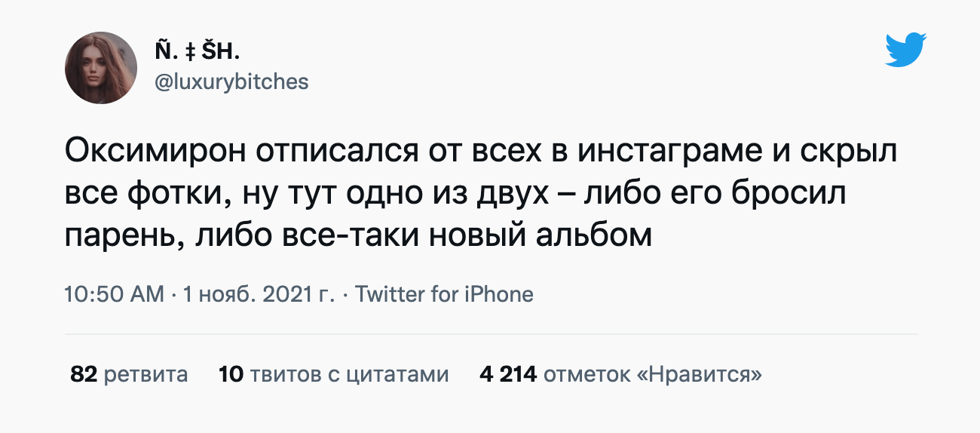Show отметок «Нравится» likes list
Image resolution: width=980 pixels, height=433 pixels.
tap(653, 374)
